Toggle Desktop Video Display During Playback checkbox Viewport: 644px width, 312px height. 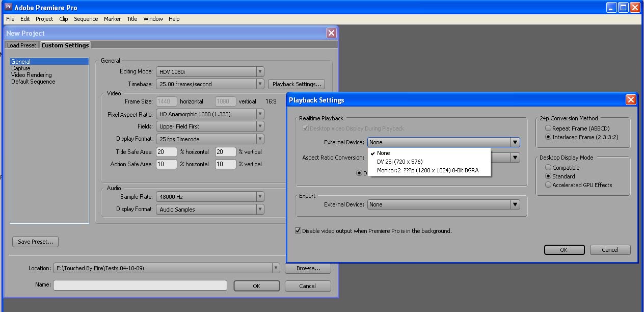305,128
